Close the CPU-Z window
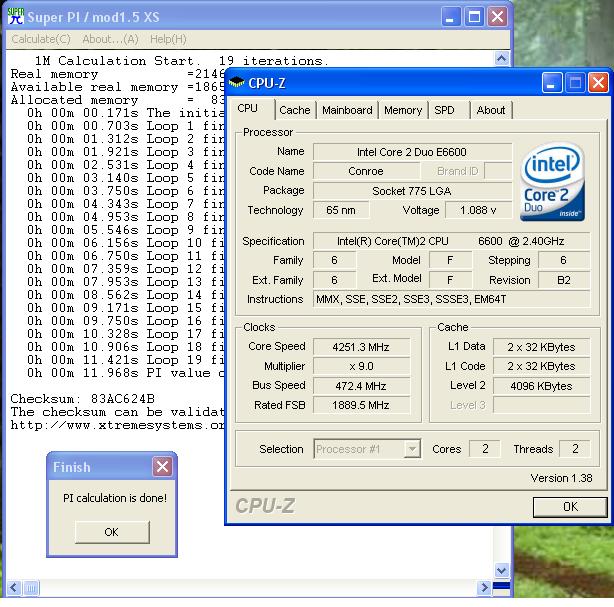 pos(597,82)
